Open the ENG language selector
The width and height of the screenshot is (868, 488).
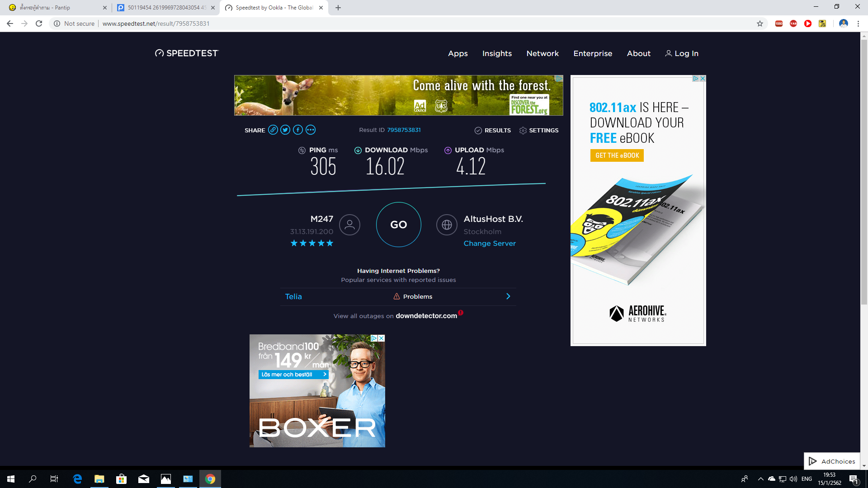[x=807, y=479]
